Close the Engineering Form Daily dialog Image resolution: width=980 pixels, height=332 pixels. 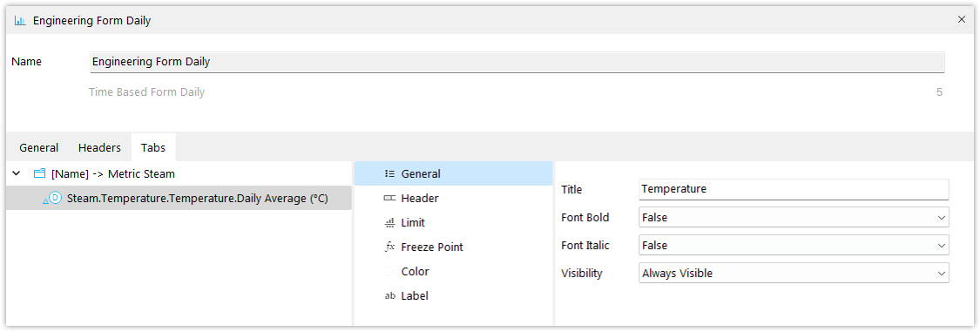(962, 19)
